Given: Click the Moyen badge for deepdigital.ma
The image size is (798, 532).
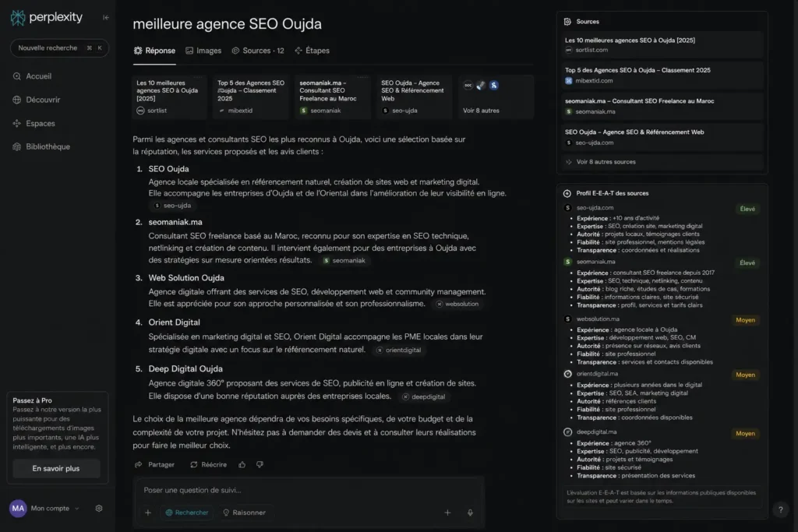Looking at the screenshot, I should (x=745, y=433).
